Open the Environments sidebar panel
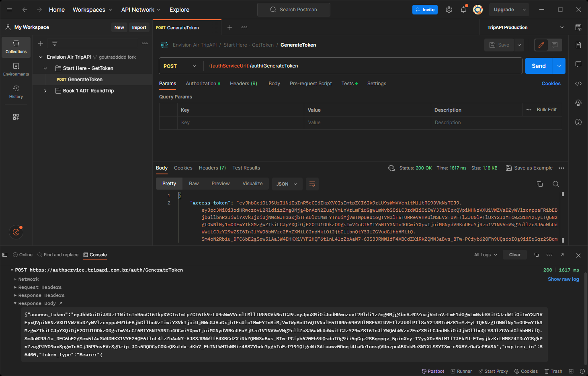 click(x=16, y=69)
